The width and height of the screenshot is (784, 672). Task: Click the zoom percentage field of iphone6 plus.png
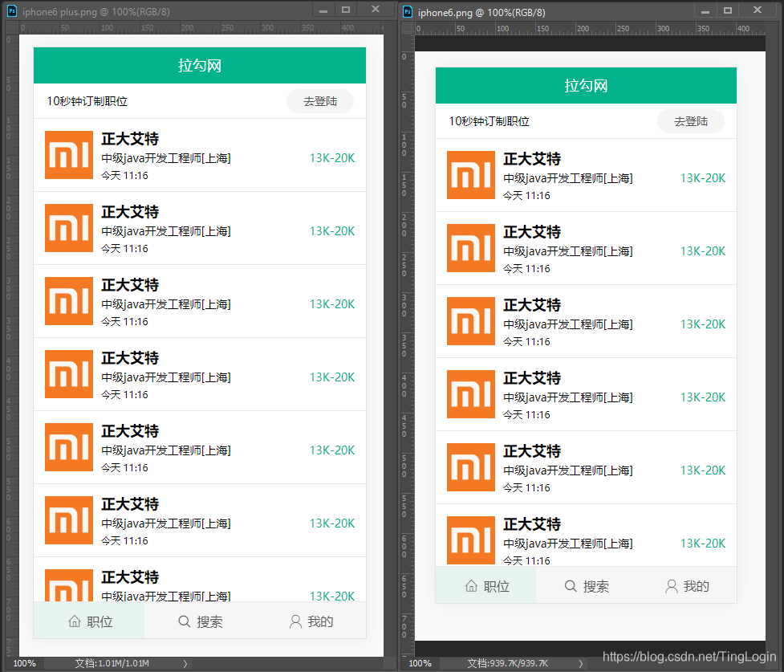24,663
